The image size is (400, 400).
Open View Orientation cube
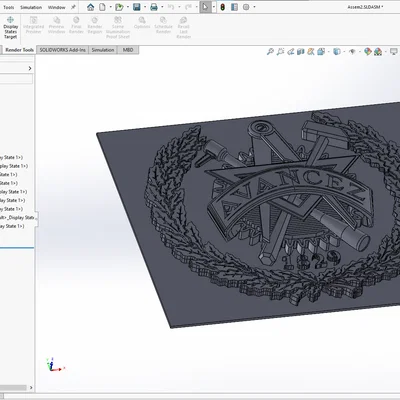click(x=321, y=52)
